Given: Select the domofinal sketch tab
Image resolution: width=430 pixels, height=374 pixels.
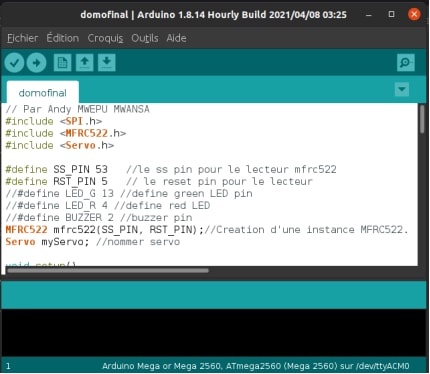Looking at the screenshot, I should (x=43, y=92).
